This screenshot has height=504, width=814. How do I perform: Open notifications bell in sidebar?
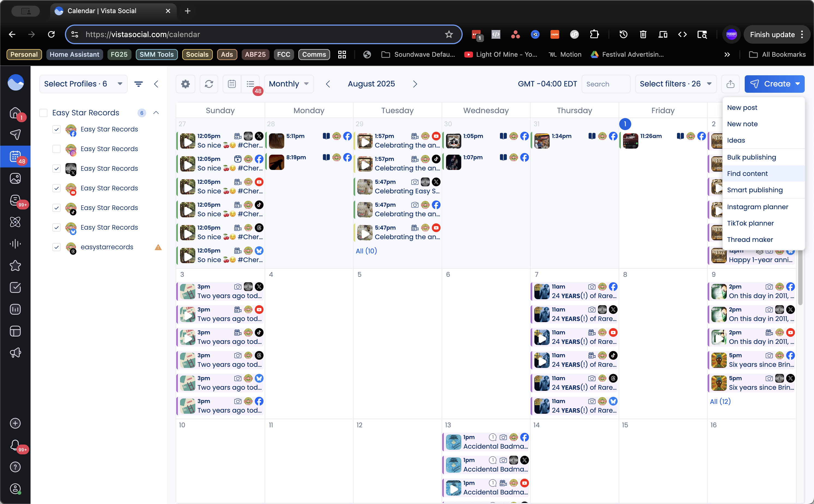15,445
